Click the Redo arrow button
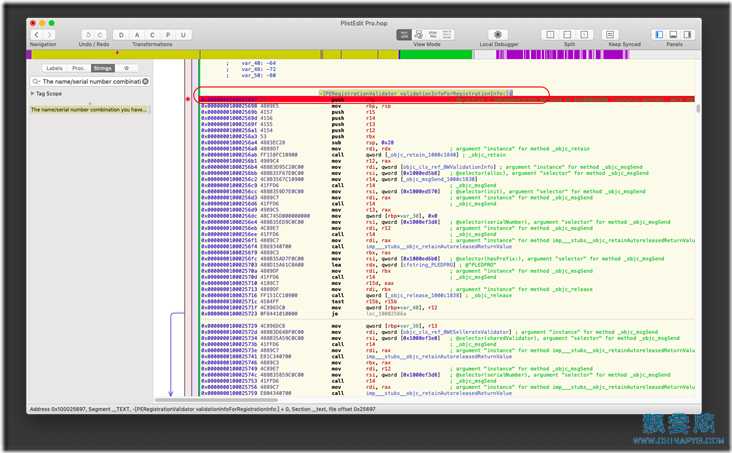The width and height of the screenshot is (732, 453). [100, 35]
